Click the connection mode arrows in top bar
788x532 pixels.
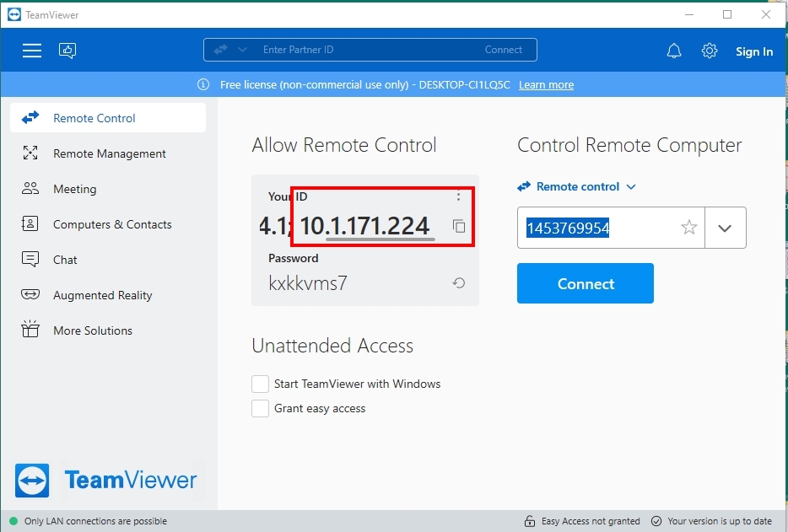coord(220,50)
